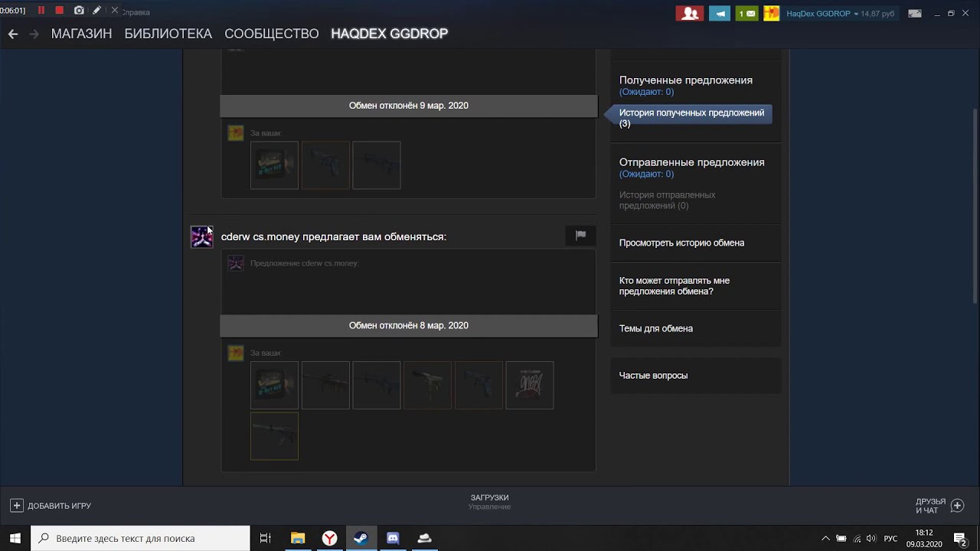
Task: Open ДРУЗЬЯ И ЧАТ panel
Action: (939, 506)
